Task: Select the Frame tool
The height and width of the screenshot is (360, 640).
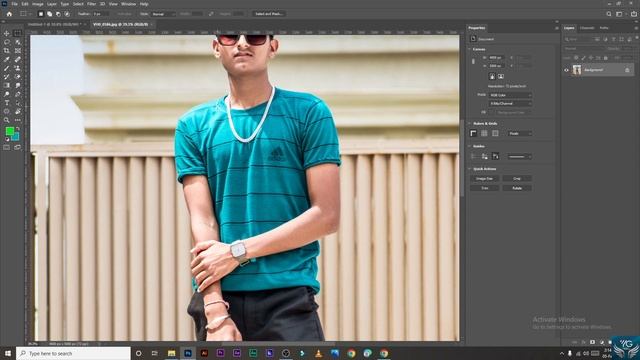Action: (x=18, y=51)
